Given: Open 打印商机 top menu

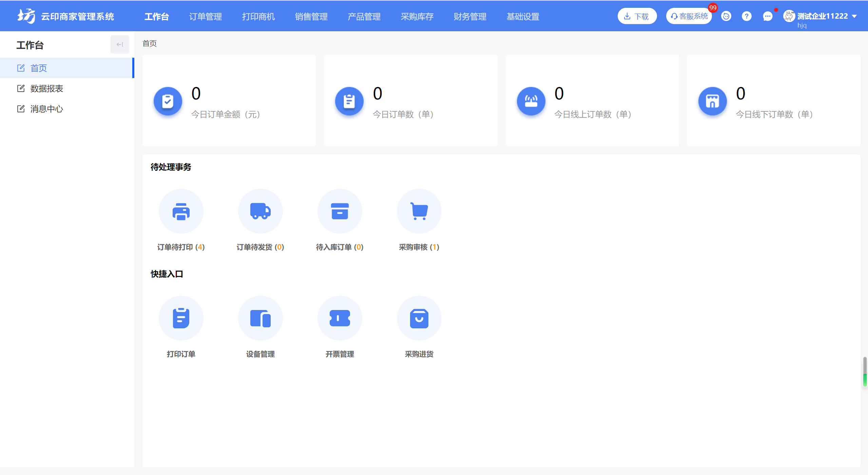Looking at the screenshot, I should 258,16.
